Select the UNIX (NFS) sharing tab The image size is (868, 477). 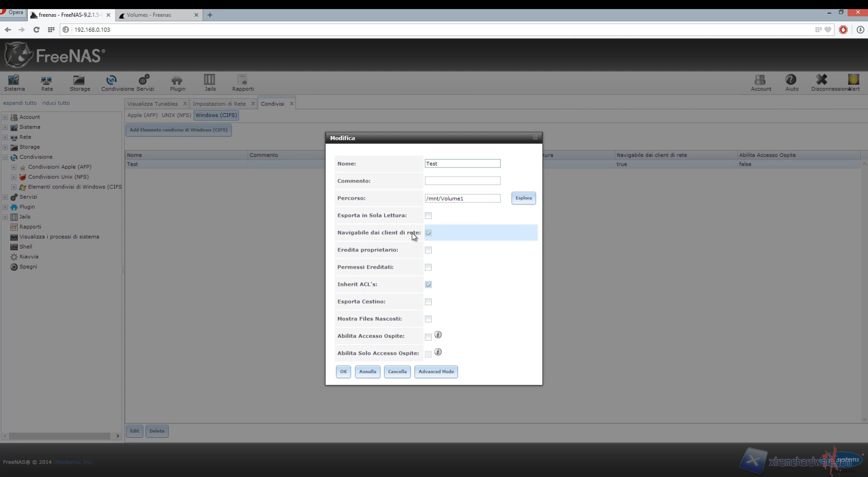176,115
